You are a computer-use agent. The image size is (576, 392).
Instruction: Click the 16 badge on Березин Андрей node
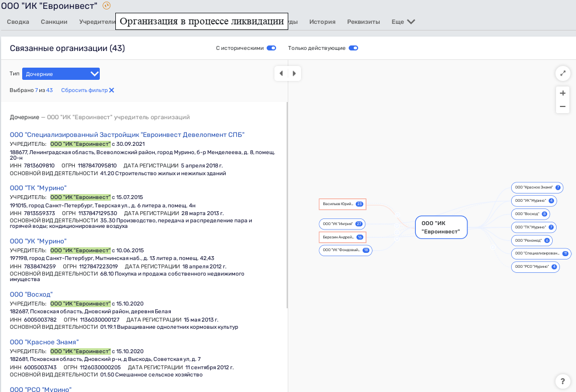360,237
